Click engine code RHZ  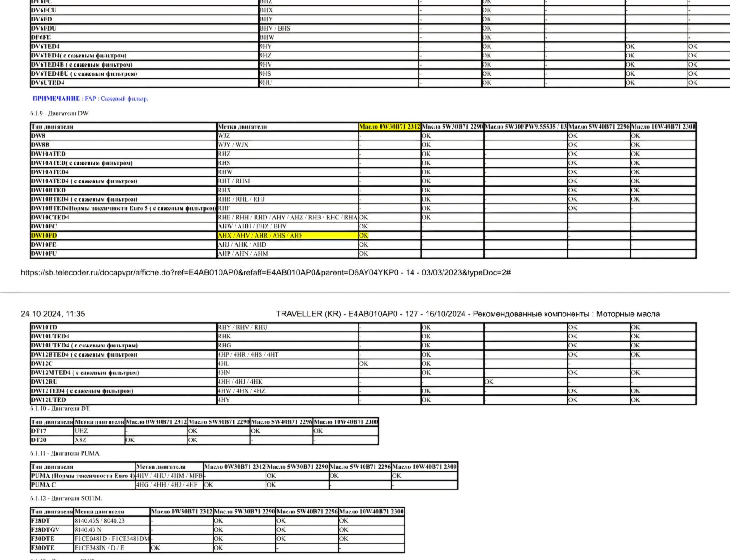pyautogui.click(x=224, y=154)
